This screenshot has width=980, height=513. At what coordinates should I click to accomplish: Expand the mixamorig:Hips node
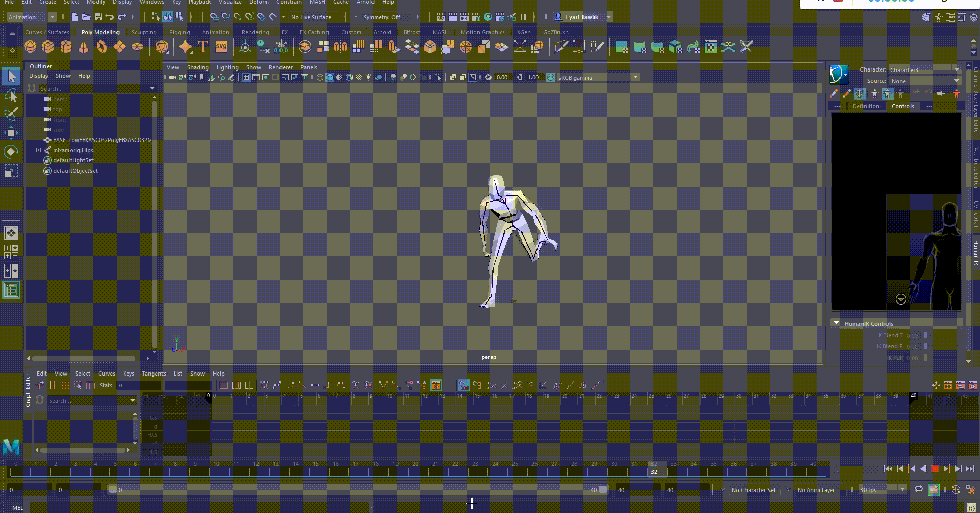point(38,150)
